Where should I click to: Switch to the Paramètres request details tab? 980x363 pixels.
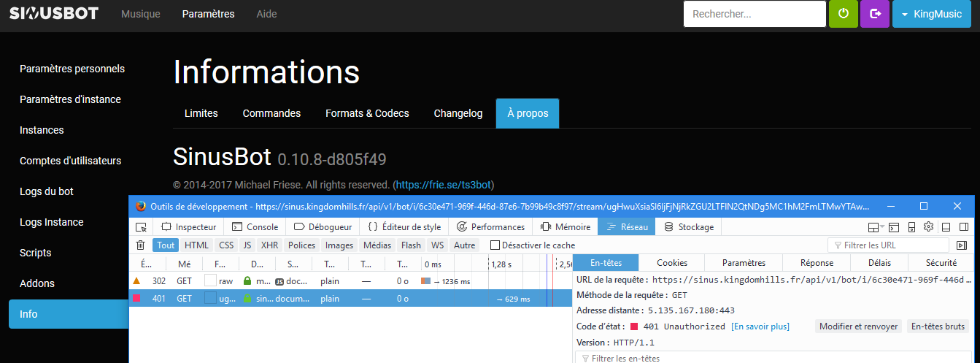click(x=744, y=263)
